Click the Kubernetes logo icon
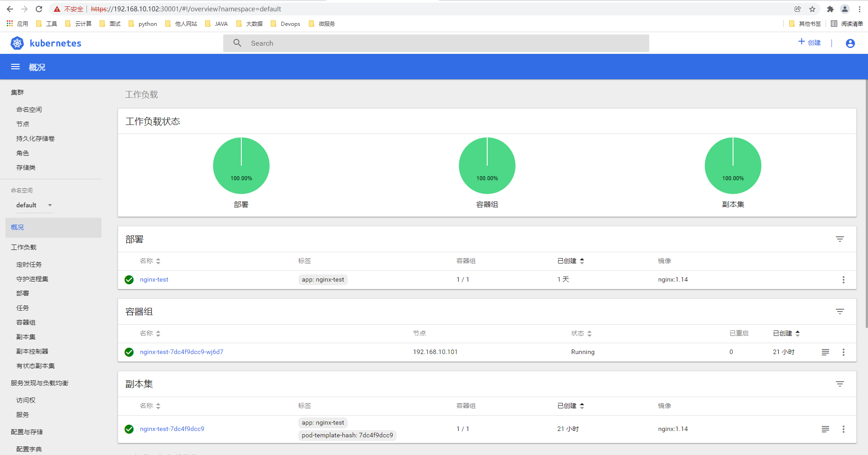Viewport: 868px width, 455px height. click(17, 43)
